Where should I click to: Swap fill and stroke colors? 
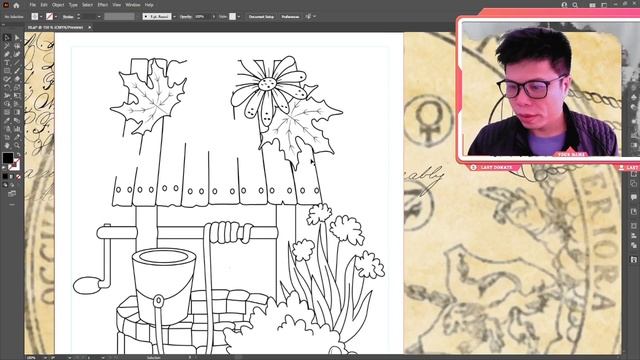(x=18, y=154)
